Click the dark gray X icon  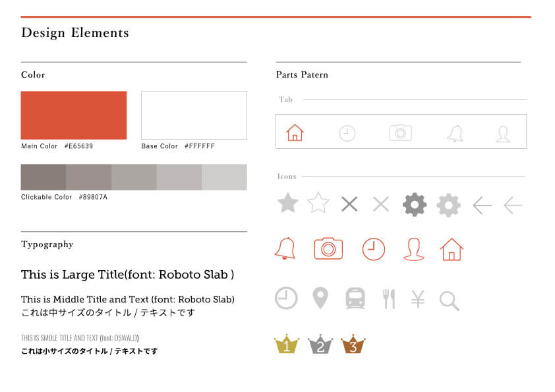(349, 204)
